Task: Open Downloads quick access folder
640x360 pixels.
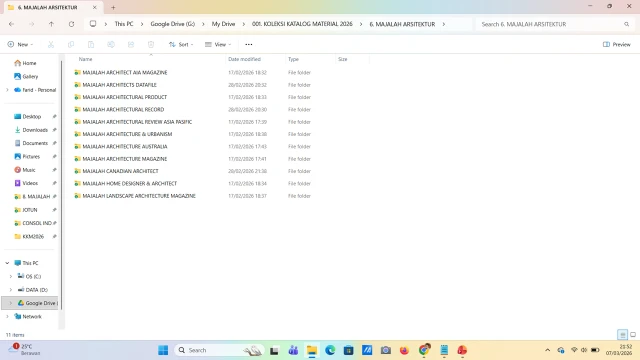Action: coord(35,130)
